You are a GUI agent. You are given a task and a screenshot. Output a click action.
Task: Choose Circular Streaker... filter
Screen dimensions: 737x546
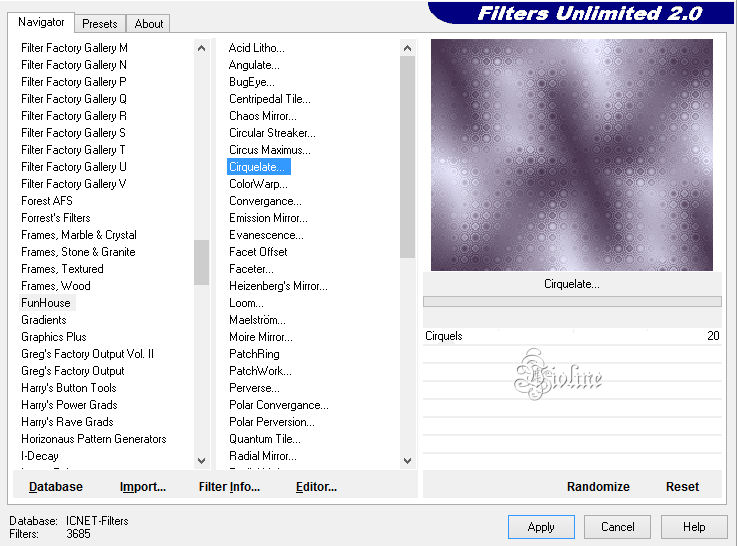point(272,133)
